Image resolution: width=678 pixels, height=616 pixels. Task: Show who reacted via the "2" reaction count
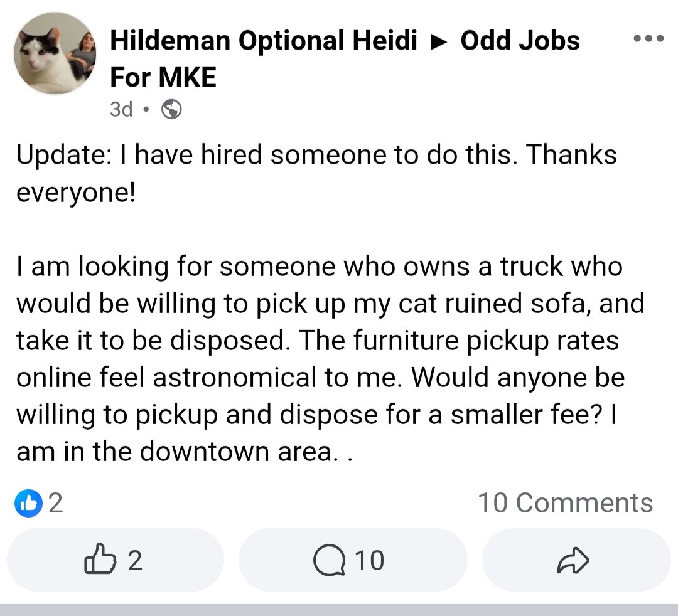pyautogui.click(x=56, y=503)
